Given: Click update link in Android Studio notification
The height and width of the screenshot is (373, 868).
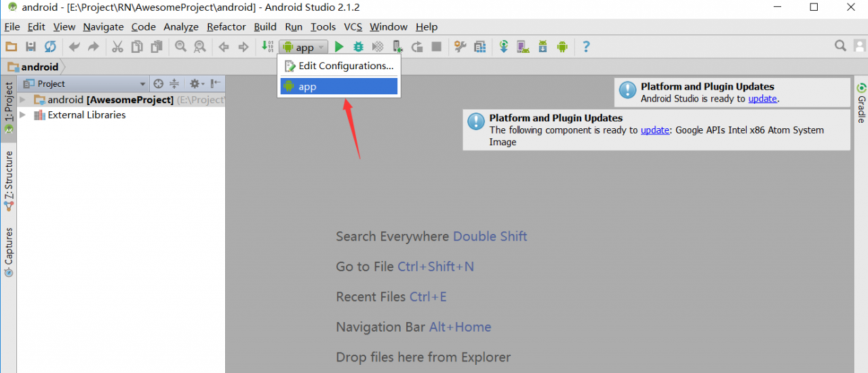Looking at the screenshot, I should [762, 98].
